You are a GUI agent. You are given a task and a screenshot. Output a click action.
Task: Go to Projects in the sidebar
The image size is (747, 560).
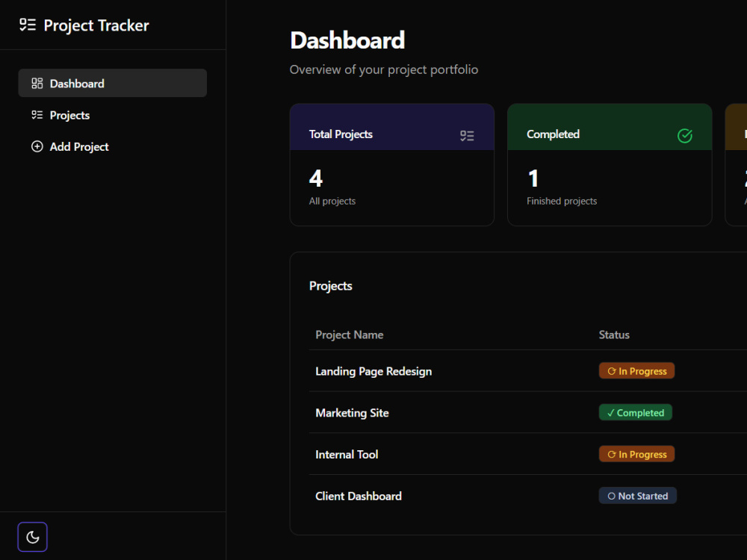coord(113,115)
